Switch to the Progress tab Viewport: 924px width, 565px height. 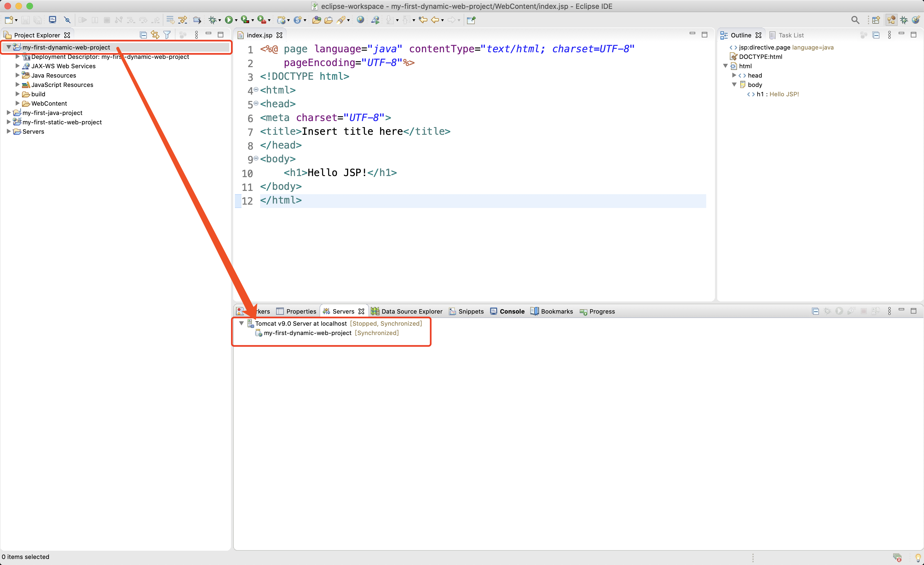coord(597,311)
